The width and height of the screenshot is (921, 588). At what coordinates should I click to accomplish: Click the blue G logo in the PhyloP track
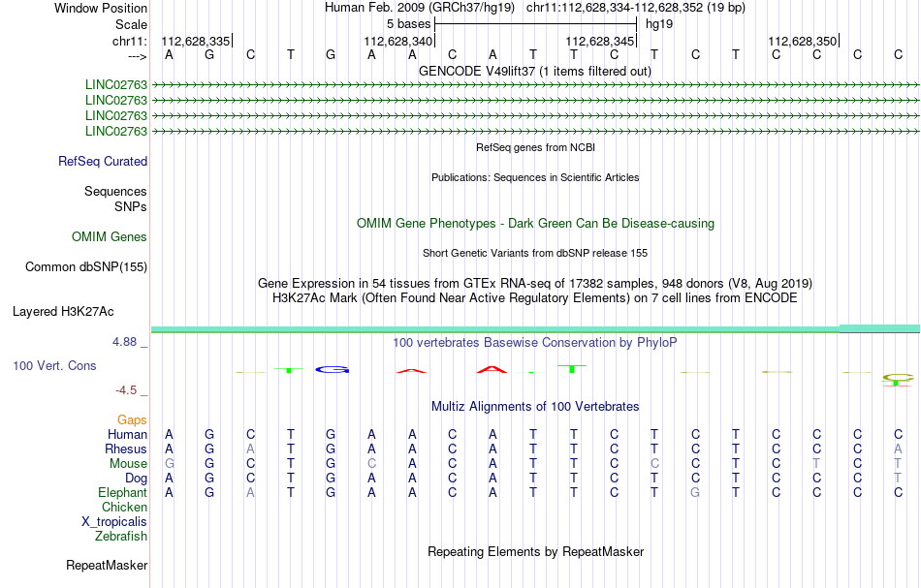(x=332, y=370)
